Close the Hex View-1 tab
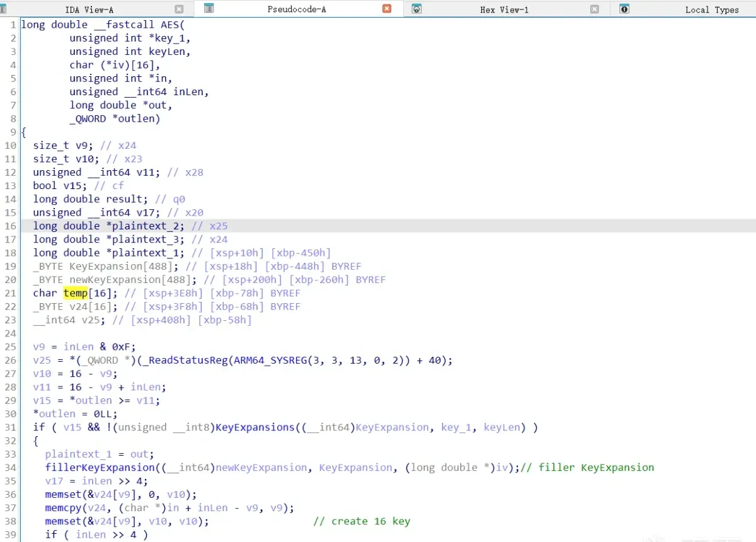Screen dimensions: 756x542 (595, 9)
